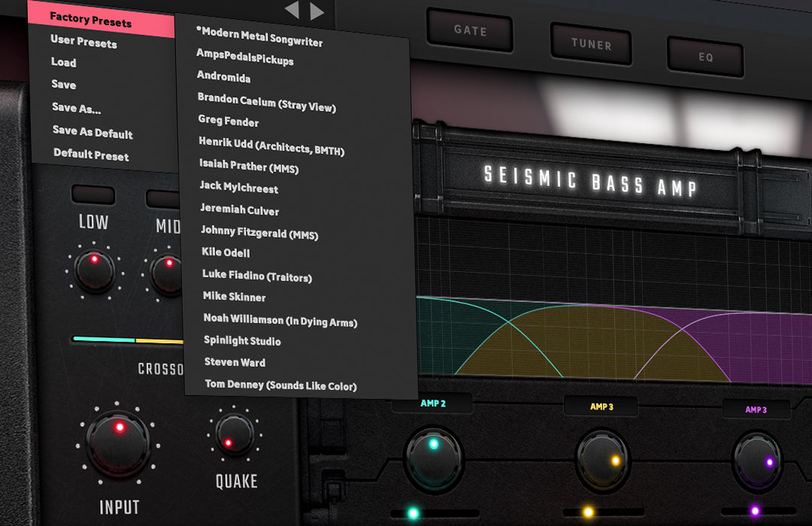
Task: Click the teal AMP 2 knob
Action: coord(433,458)
